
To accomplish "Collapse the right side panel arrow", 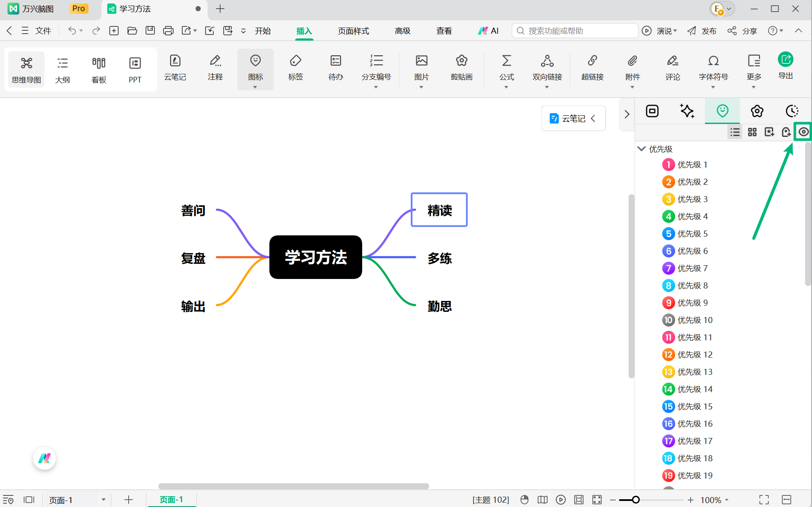I will point(627,114).
